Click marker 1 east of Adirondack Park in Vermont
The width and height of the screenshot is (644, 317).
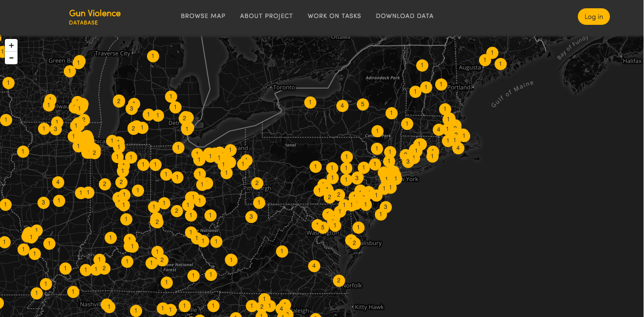tap(422, 65)
